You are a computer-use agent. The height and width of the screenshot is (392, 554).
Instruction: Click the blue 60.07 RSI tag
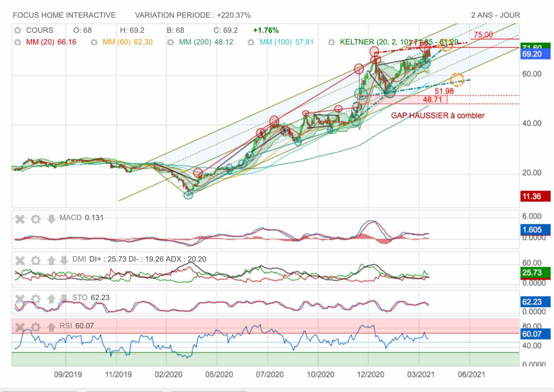(x=535, y=334)
